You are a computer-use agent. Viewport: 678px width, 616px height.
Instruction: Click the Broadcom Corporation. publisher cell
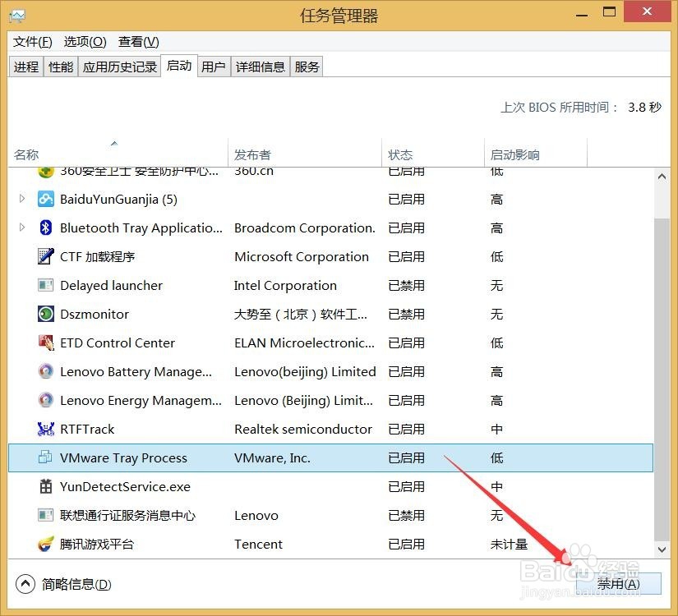(305, 228)
